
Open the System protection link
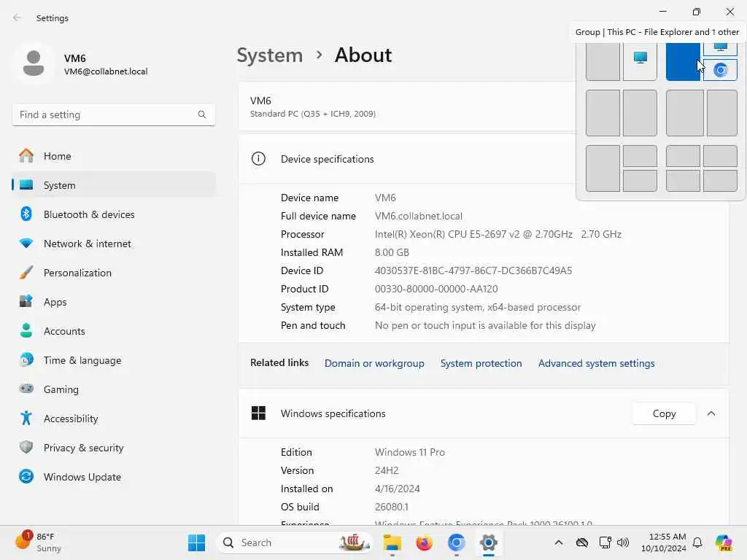[481, 363]
